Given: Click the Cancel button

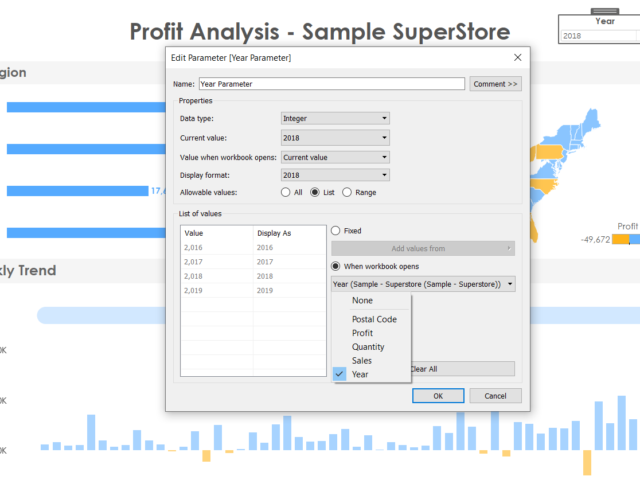Looking at the screenshot, I should point(495,396).
